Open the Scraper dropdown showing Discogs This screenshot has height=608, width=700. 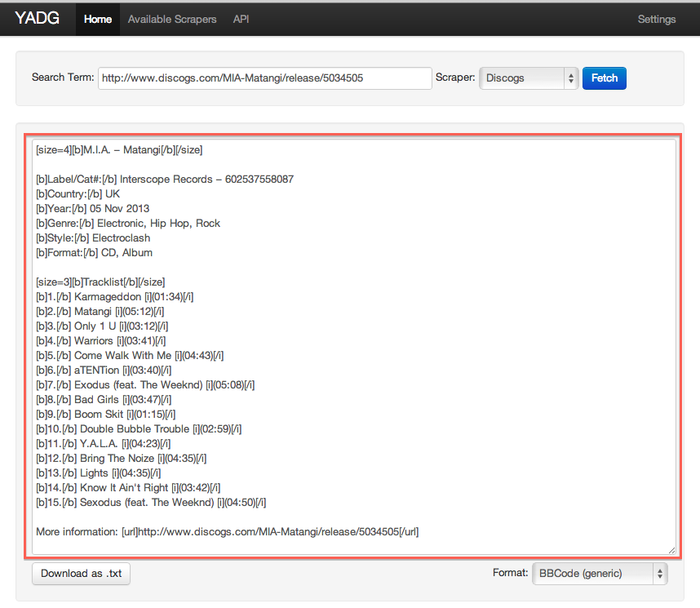pyautogui.click(x=529, y=78)
